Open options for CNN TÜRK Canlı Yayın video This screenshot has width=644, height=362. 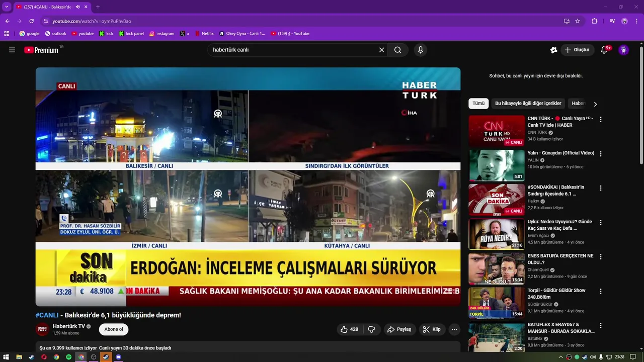point(600,119)
